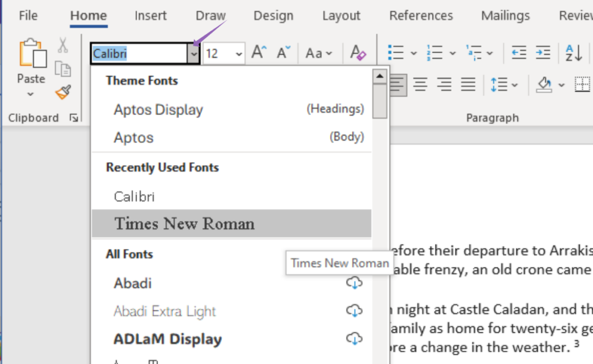This screenshot has height=364, width=593.
Task: Toggle justify paragraph alignment
Action: click(468, 85)
